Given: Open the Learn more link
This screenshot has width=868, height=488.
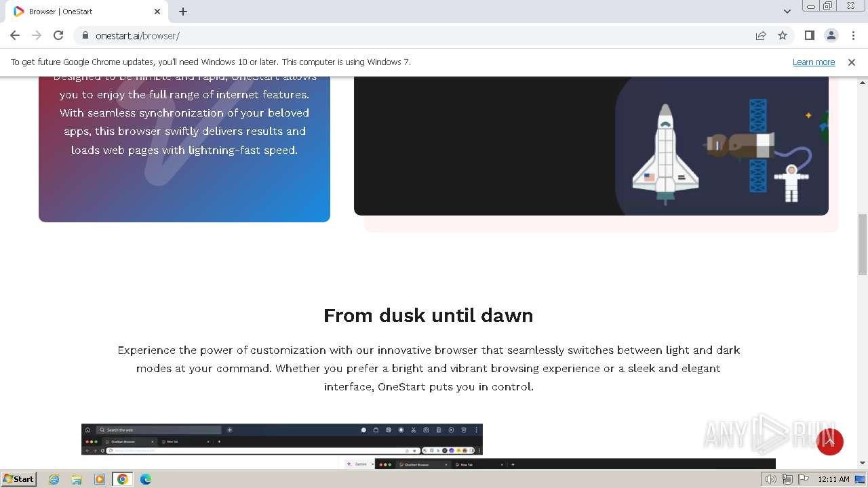Looking at the screenshot, I should pyautogui.click(x=814, y=62).
